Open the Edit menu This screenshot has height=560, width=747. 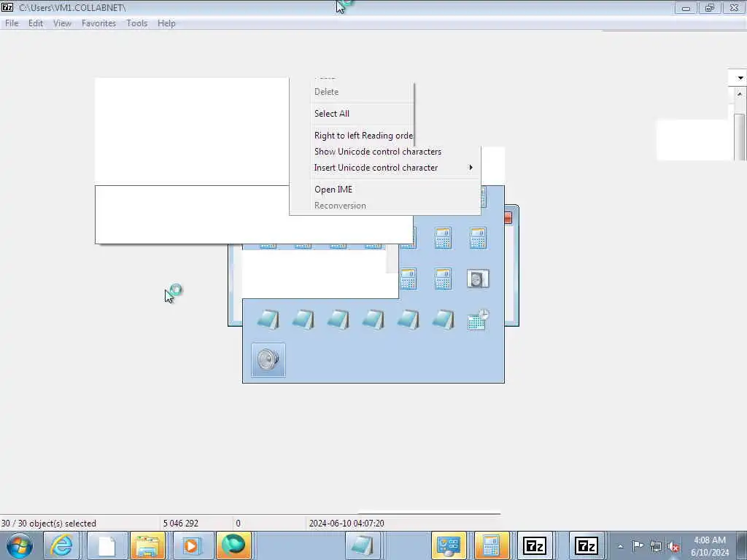tap(35, 23)
